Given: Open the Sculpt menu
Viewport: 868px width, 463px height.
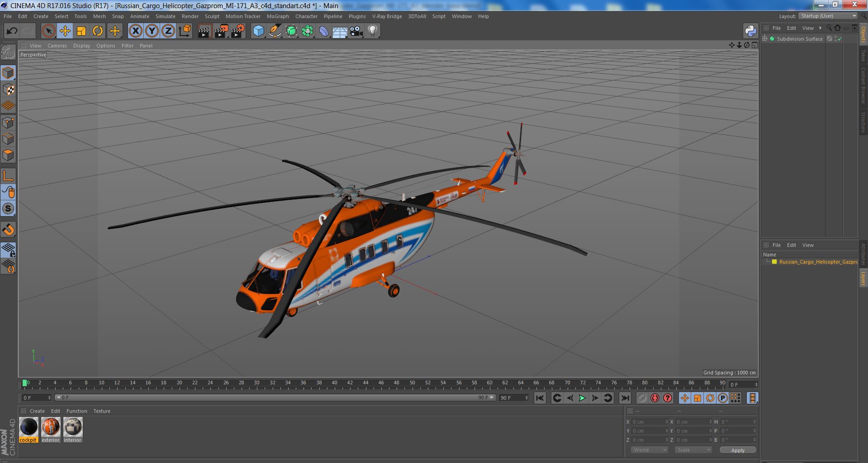Looking at the screenshot, I should click(212, 16).
